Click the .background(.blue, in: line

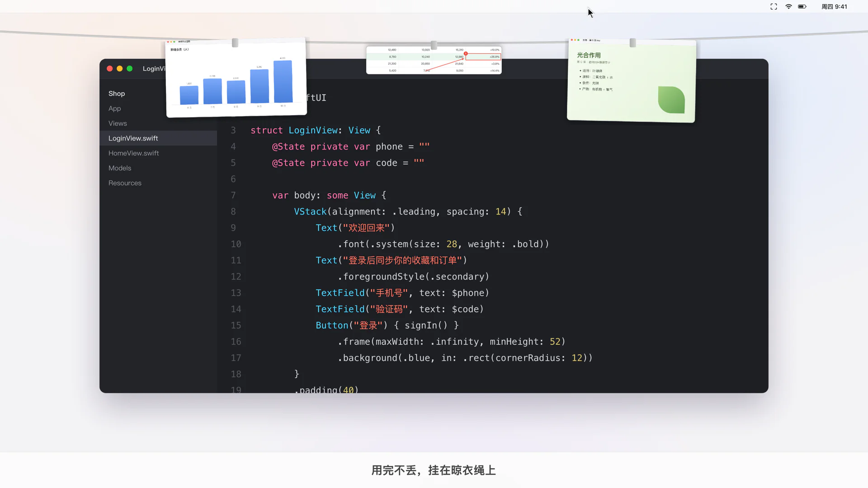pos(465,358)
